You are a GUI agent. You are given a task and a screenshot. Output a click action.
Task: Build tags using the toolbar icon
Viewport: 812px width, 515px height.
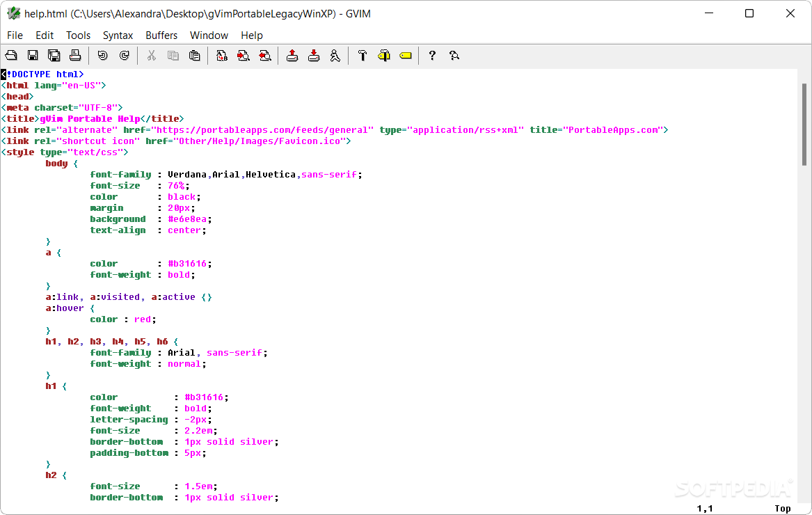pos(383,56)
